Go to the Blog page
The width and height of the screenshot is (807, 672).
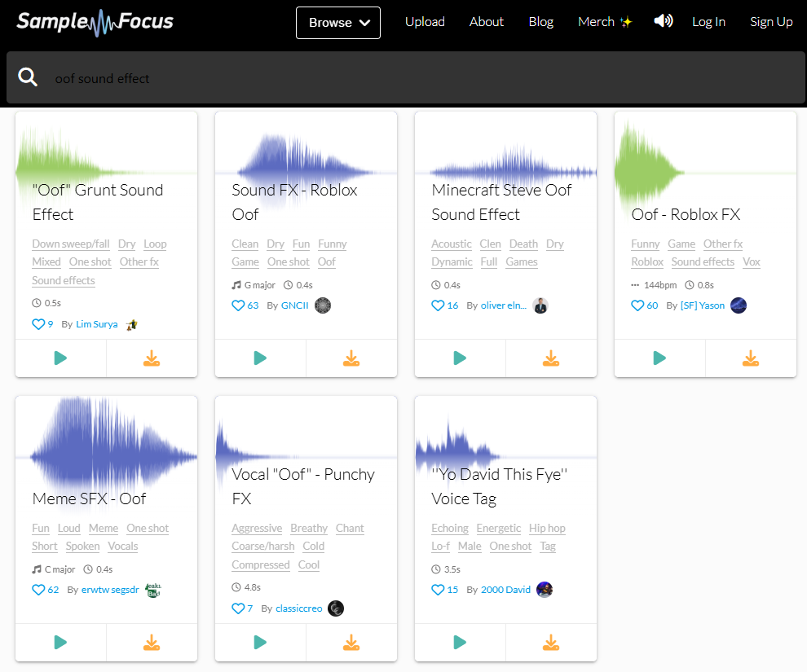click(540, 22)
